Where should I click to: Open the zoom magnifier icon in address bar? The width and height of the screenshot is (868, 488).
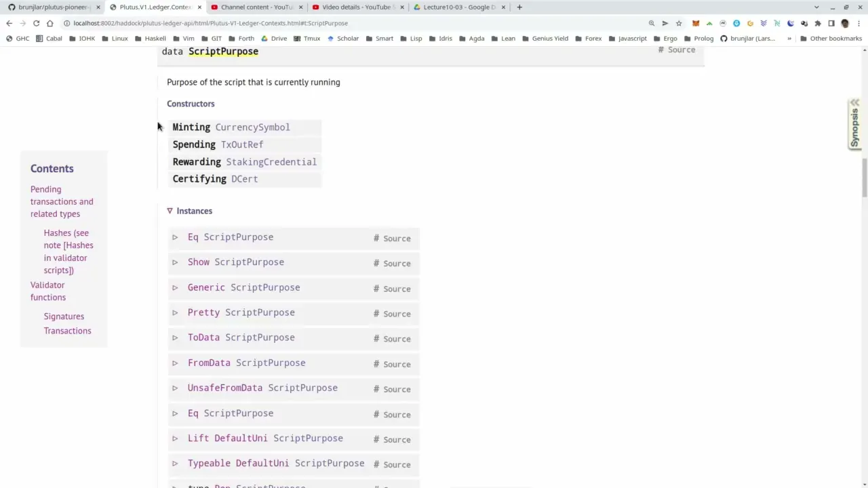(x=652, y=23)
